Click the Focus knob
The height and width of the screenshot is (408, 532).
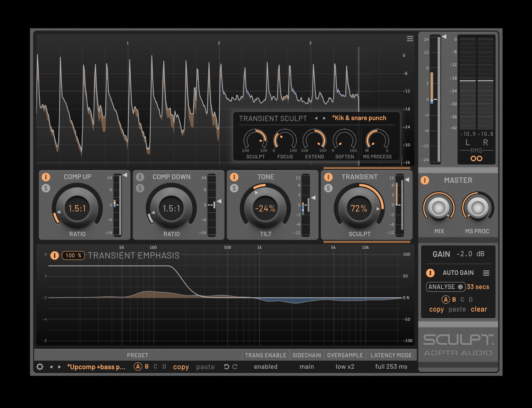[285, 140]
